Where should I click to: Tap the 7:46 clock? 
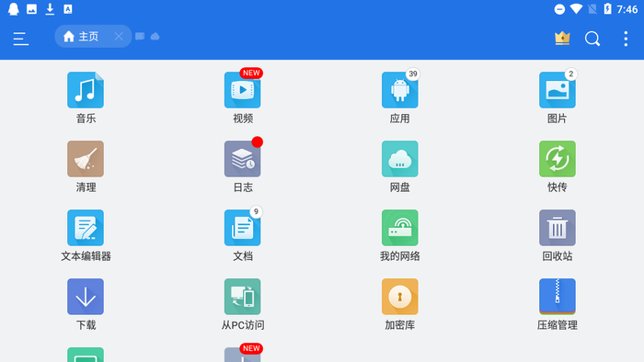[x=627, y=9]
